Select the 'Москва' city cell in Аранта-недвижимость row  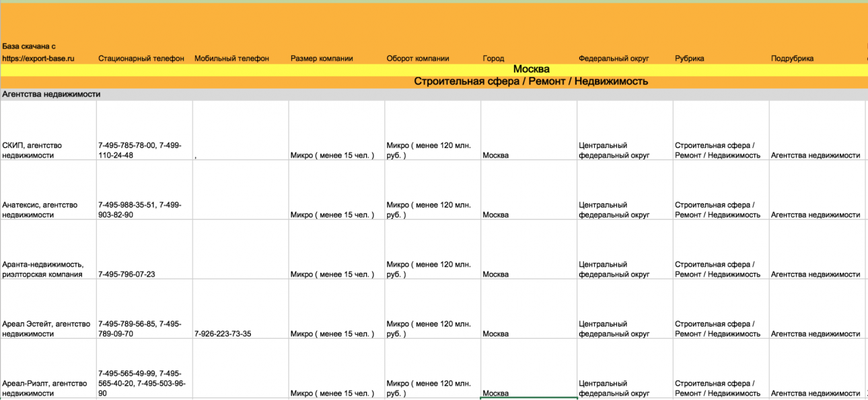[x=530, y=249]
